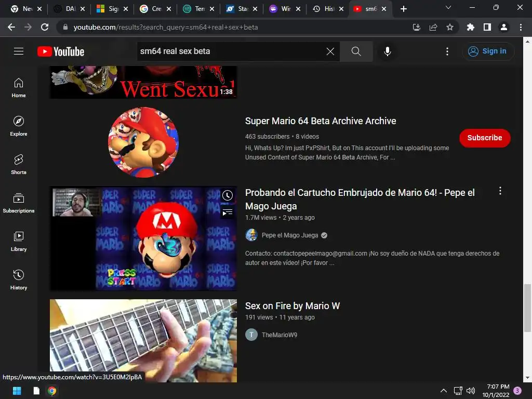Open Probando el Cartucho Embrujado video title
Screen dimensions: 532x399
click(x=360, y=199)
